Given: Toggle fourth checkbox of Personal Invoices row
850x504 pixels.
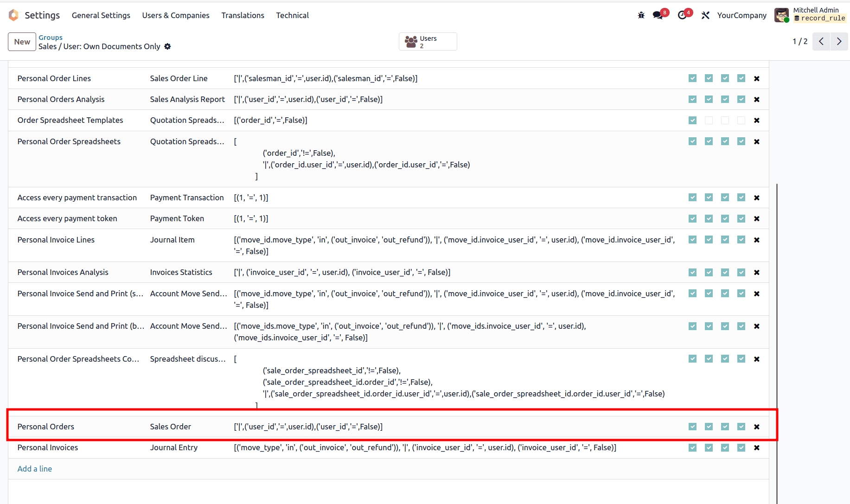Looking at the screenshot, I should [741, 447].
